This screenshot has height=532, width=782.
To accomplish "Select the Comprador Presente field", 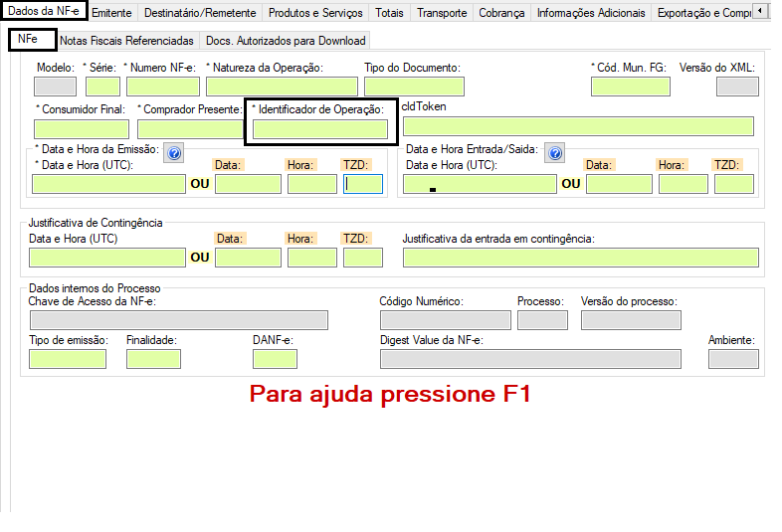I will click(x=190, y=129).
